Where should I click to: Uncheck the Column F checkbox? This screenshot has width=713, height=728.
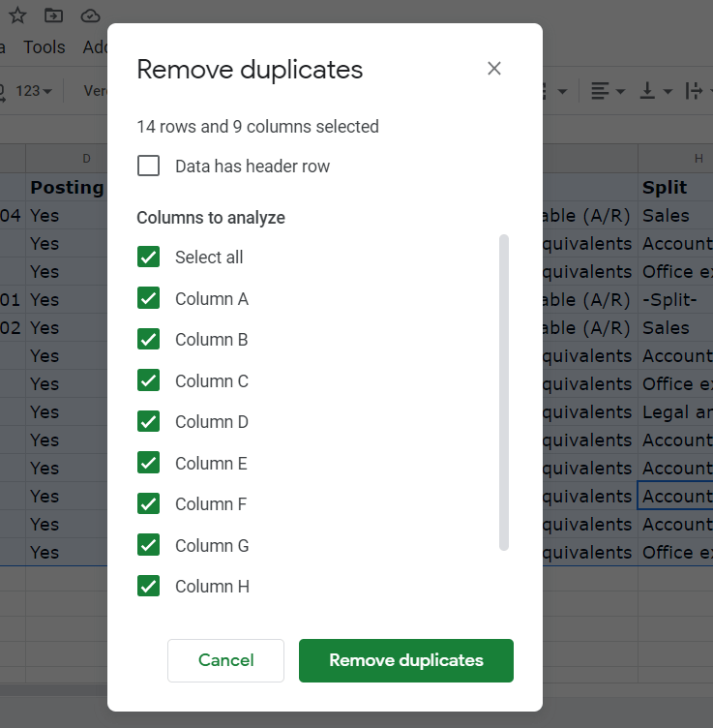(x=148, y=503)
